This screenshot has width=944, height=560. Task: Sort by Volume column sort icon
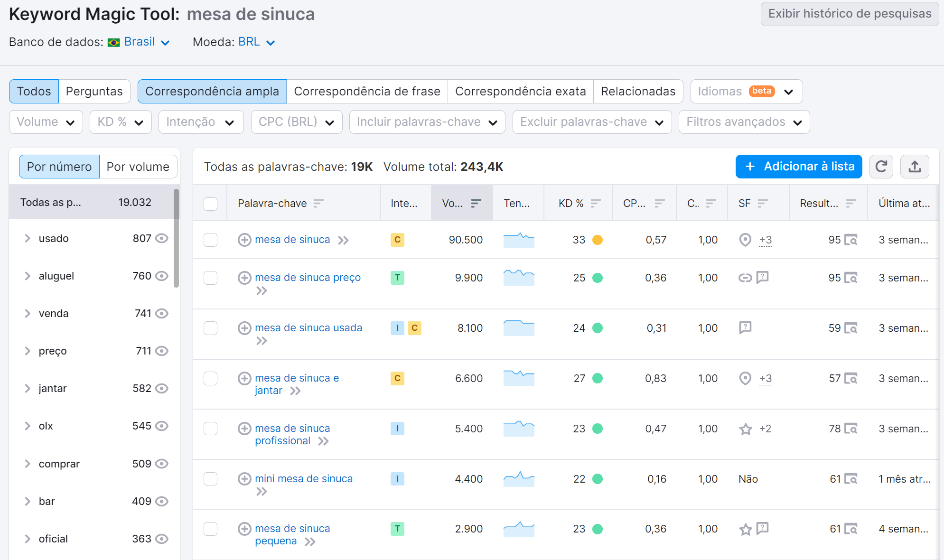click(x=476, y=203)
